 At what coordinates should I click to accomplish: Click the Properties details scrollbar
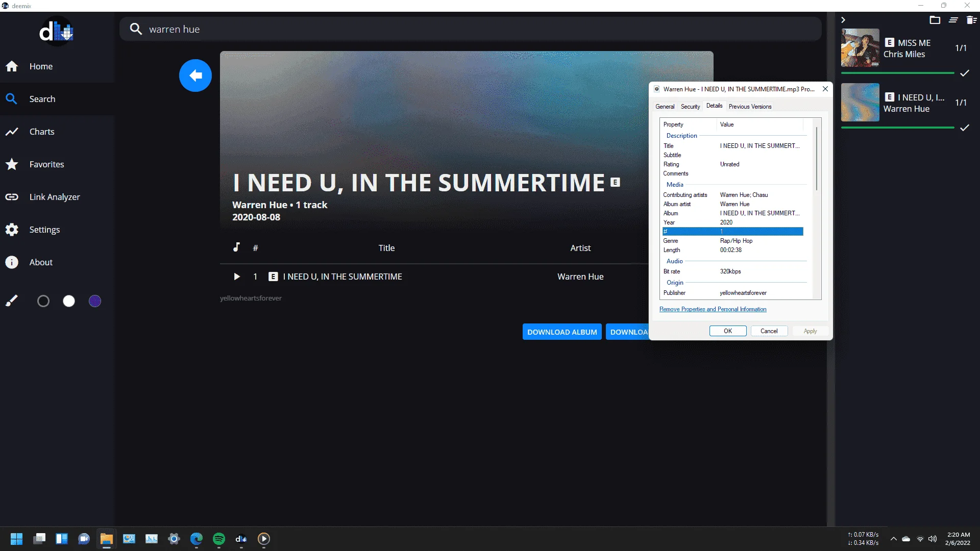pos(817,158)
